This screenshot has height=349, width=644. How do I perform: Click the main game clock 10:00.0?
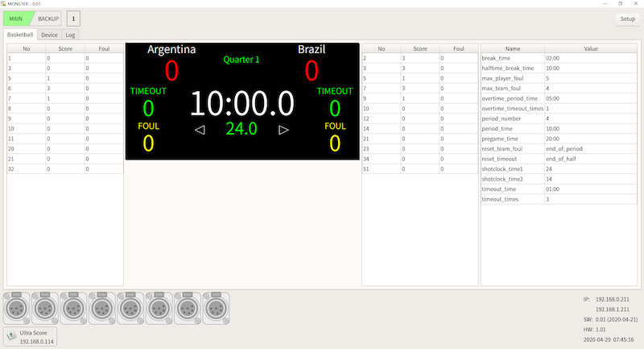click(242, 103)
